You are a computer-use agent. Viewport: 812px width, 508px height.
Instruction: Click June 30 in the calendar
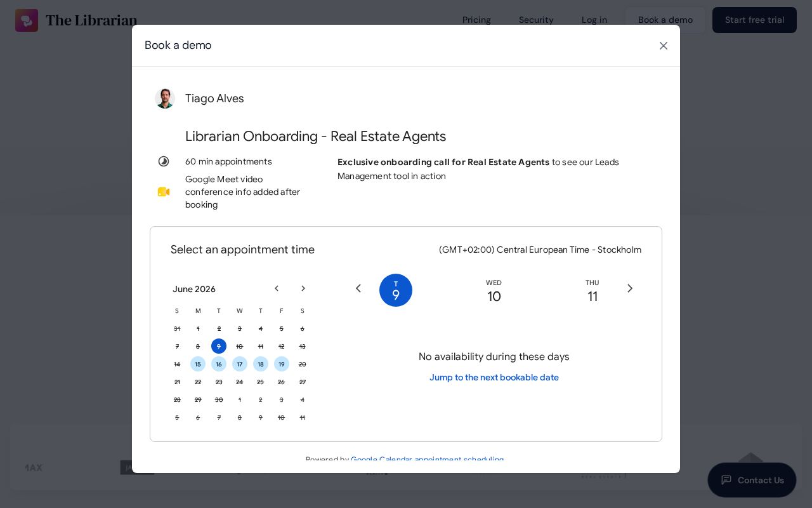(x=219, y=399)
